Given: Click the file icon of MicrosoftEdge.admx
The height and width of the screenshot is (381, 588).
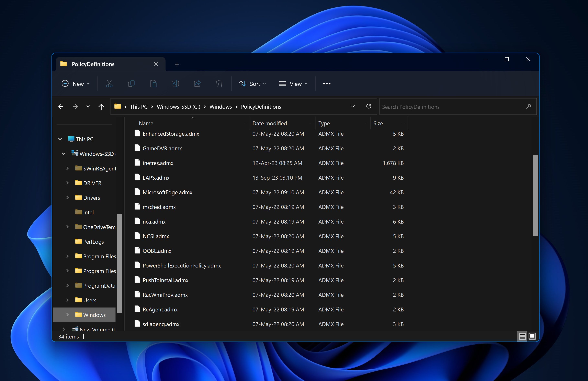Looking at the screenshot, I should [x=137, y=192].
